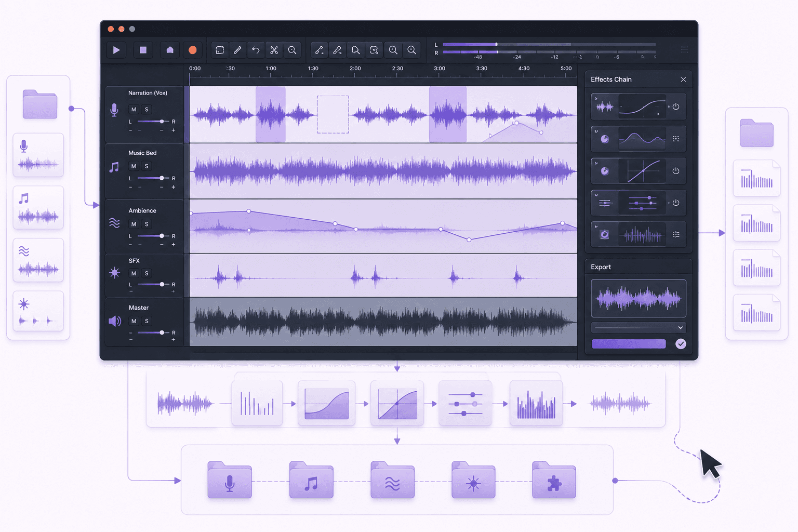Expand the wavy EQ-curve effect slot
798x532 pixels.
[596, 131]
